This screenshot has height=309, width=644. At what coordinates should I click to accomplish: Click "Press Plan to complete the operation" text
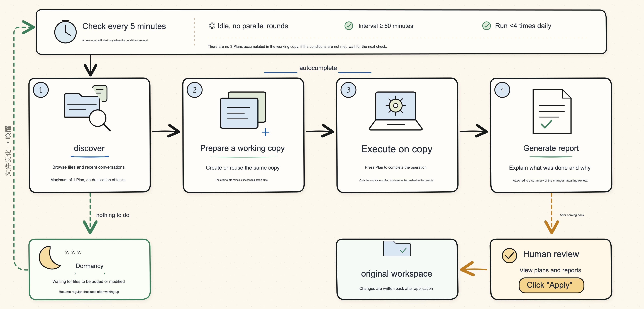(x=396, y=167)
